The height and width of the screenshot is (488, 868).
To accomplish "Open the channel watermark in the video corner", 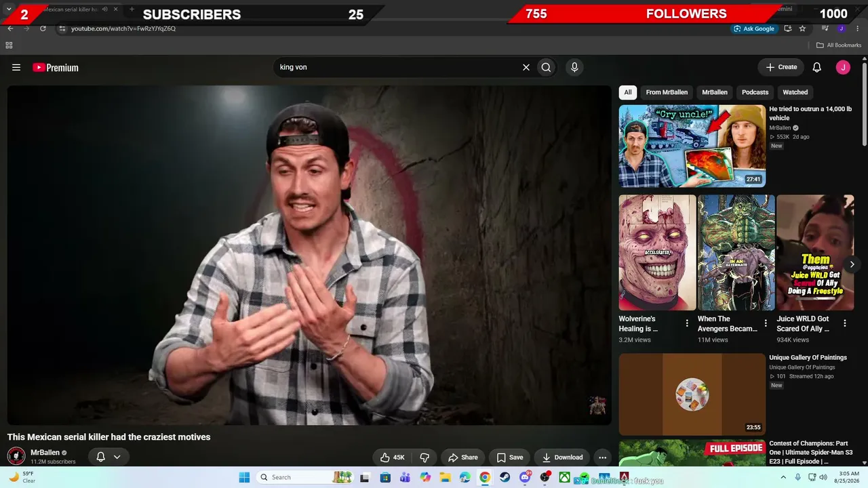I will [x=597, y=405].
